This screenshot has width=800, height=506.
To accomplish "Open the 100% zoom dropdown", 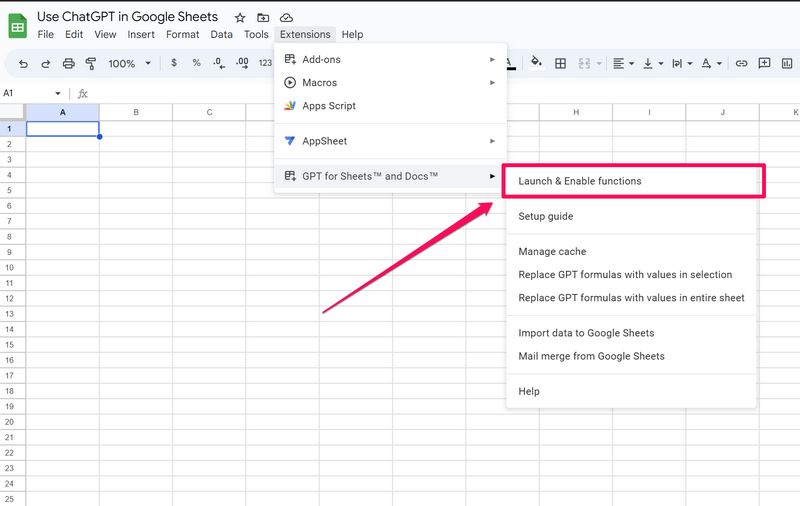I will click(129, 63).
